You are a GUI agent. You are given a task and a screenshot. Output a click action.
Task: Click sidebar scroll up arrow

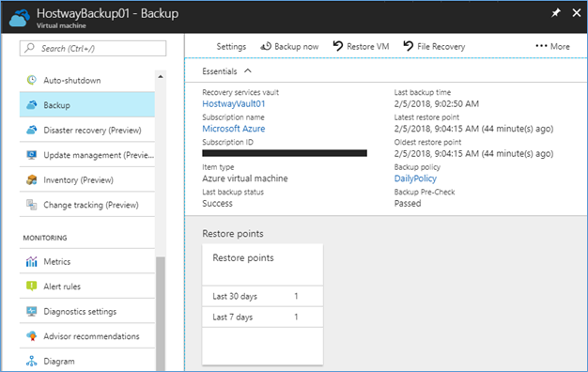(x=161, y=76)
